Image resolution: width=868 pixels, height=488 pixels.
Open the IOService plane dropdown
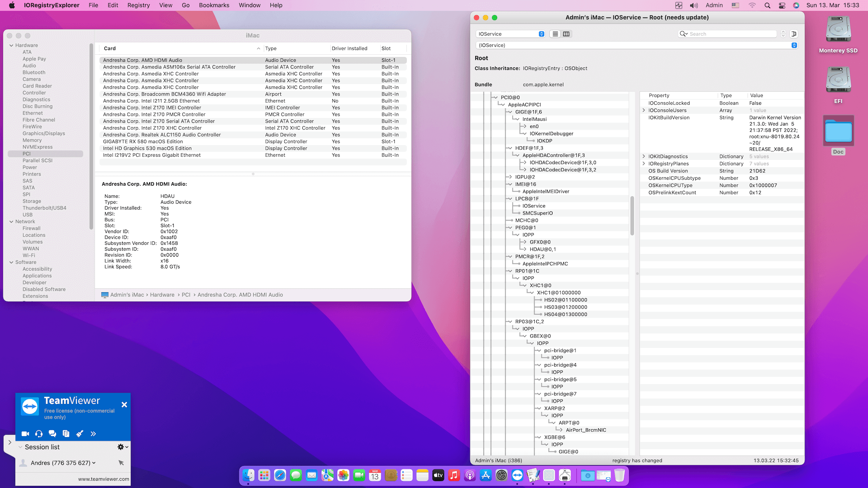click(510, 34)
